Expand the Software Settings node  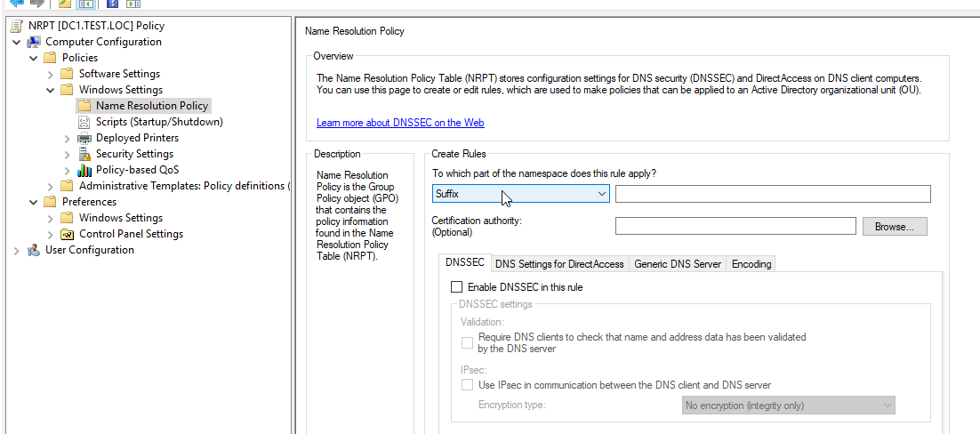point(52,74)
